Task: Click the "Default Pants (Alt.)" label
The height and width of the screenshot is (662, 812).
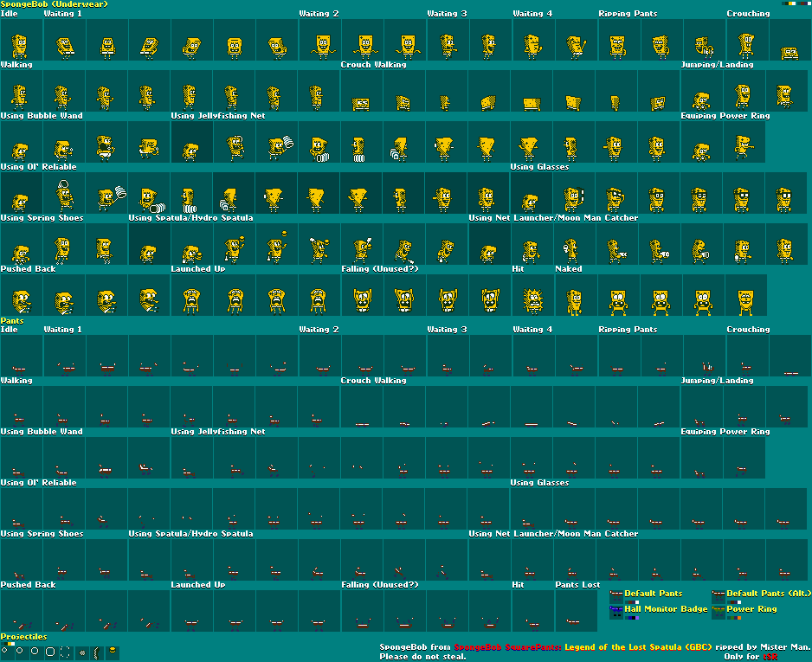Action: 769,594
